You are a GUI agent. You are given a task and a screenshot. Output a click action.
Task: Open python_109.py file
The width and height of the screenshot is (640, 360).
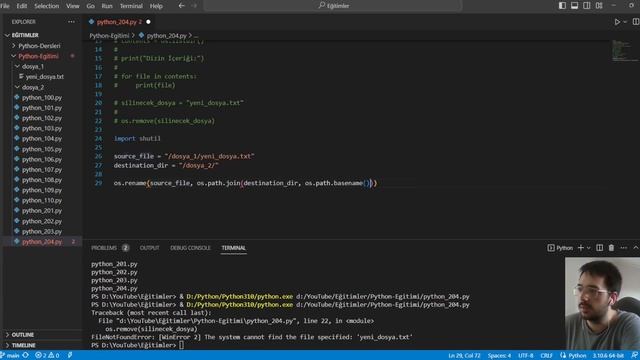click(x=42, y=190)
